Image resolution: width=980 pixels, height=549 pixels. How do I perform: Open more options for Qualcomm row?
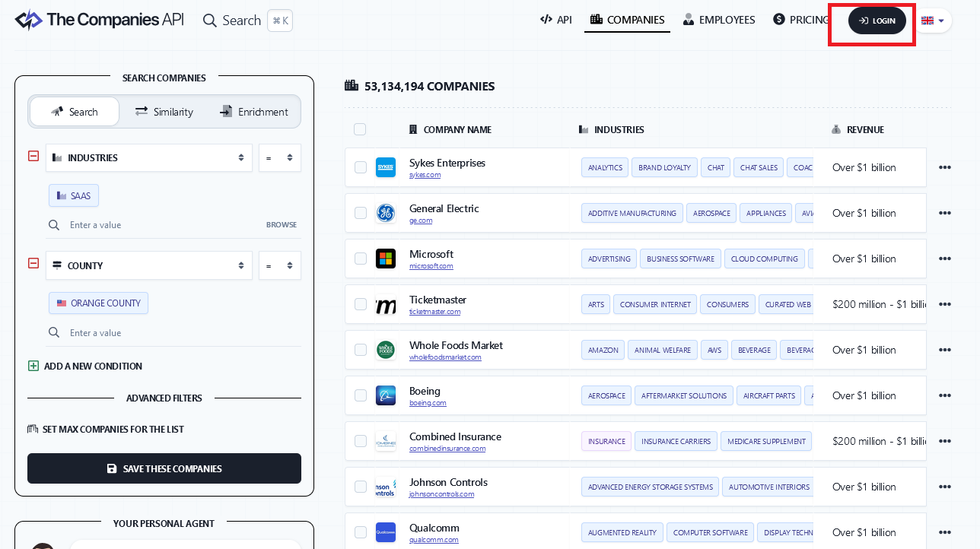coord(944,532)
